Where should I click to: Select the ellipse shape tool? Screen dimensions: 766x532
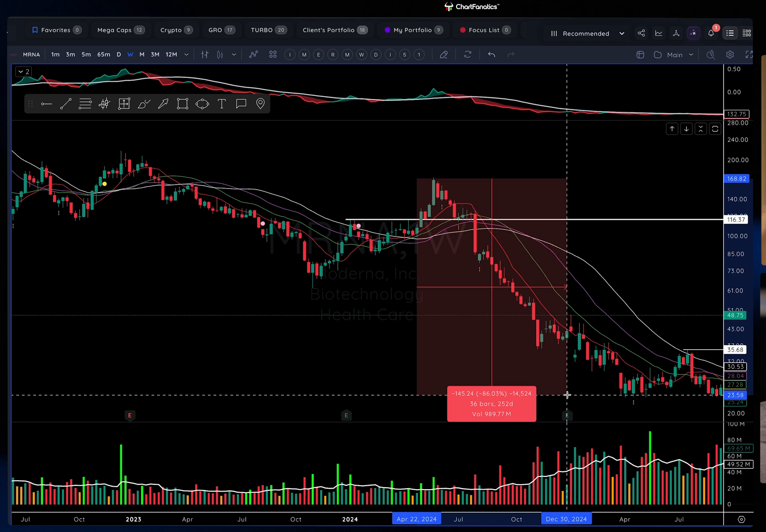202,104
